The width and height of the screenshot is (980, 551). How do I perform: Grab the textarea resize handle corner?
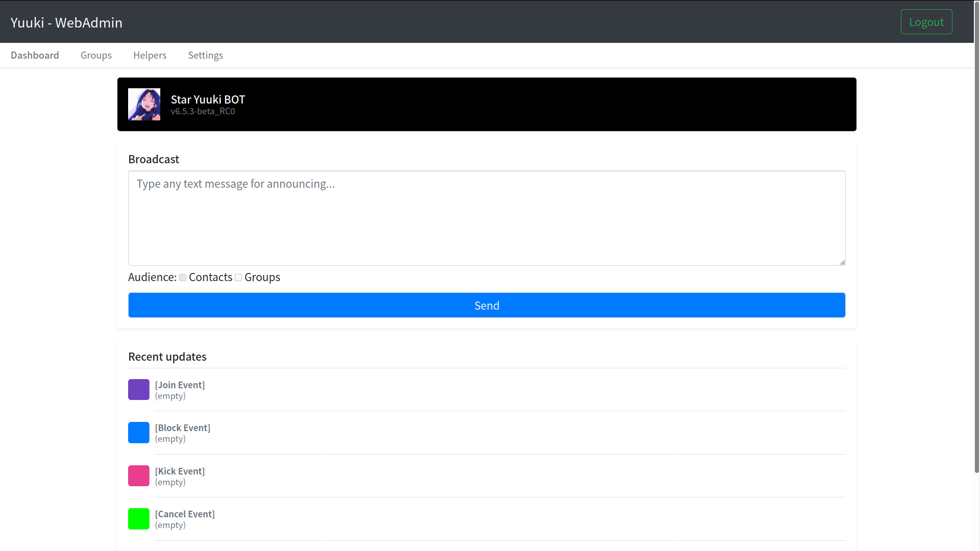pos(842,262)
